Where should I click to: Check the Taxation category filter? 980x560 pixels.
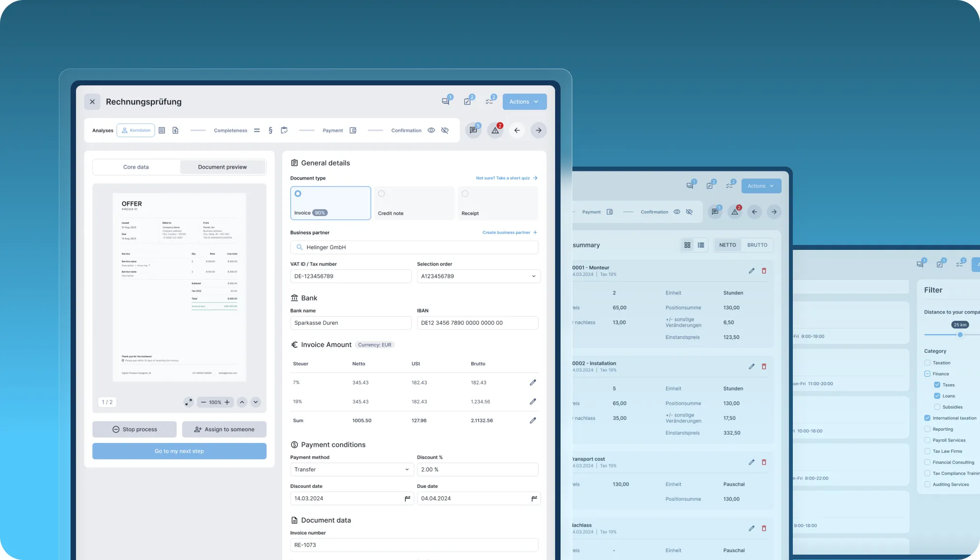click(927, 363)
